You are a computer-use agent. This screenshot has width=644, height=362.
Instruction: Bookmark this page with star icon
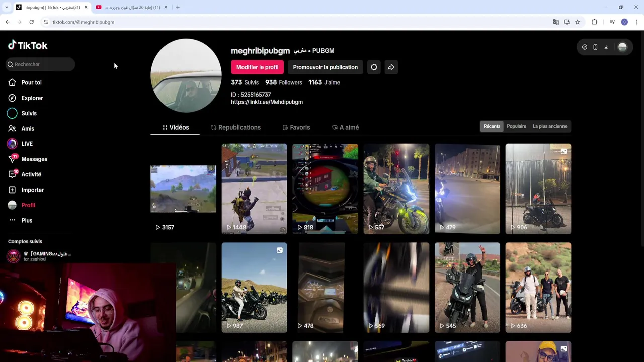[578, 22]
